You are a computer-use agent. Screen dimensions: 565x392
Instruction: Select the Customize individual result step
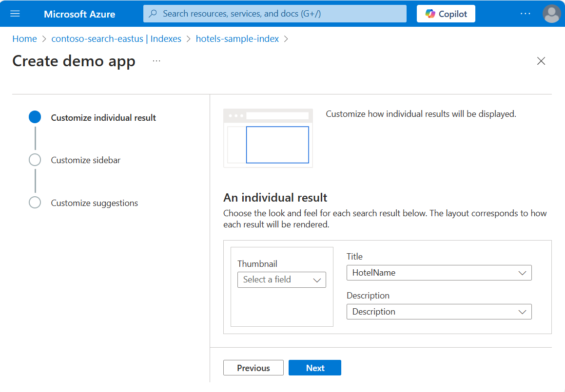[103, 118]
